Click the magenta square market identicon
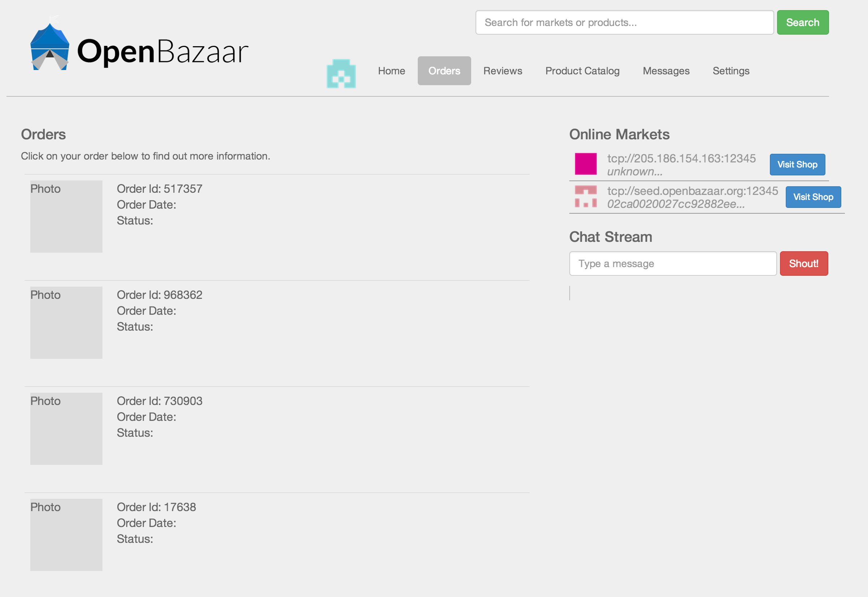This screenshot has width=868, height=597. tap(586, 164)
